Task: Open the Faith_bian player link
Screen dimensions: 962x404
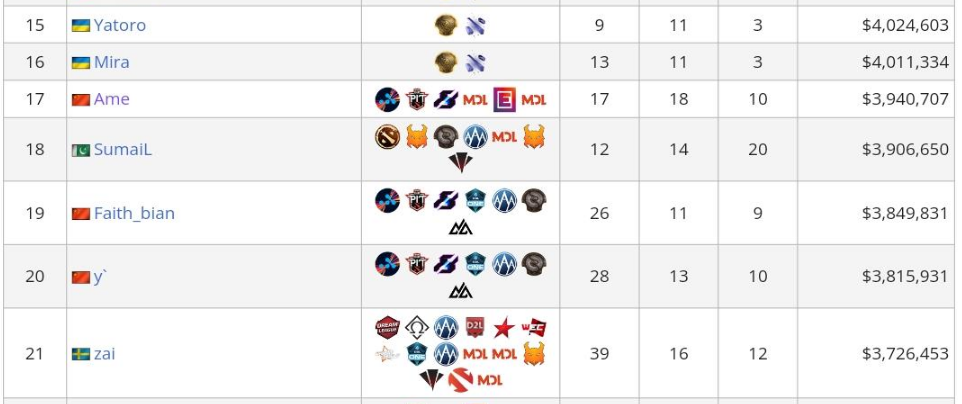Action: [x=134, y=213]
